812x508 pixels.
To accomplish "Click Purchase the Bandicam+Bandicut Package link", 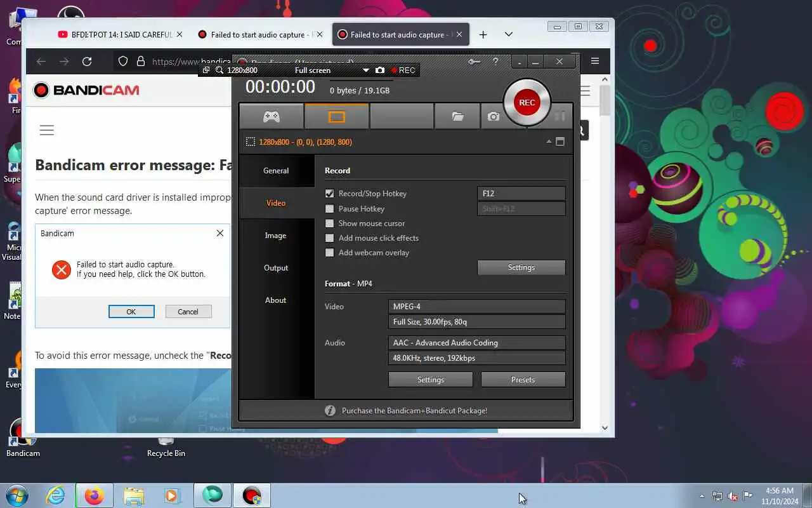I will [x=414, y=411].
